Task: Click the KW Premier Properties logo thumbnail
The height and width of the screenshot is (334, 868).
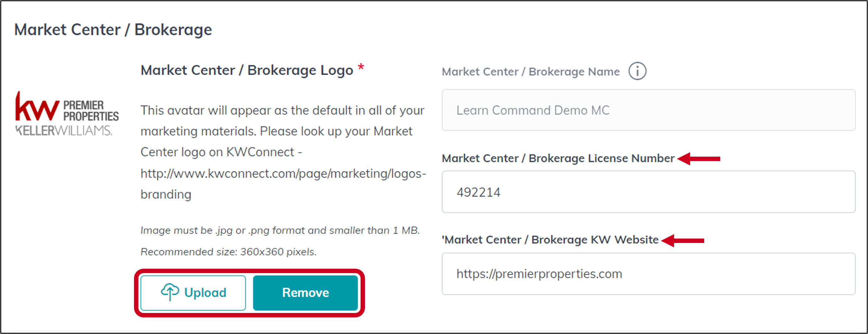Action: coord(67,114)
